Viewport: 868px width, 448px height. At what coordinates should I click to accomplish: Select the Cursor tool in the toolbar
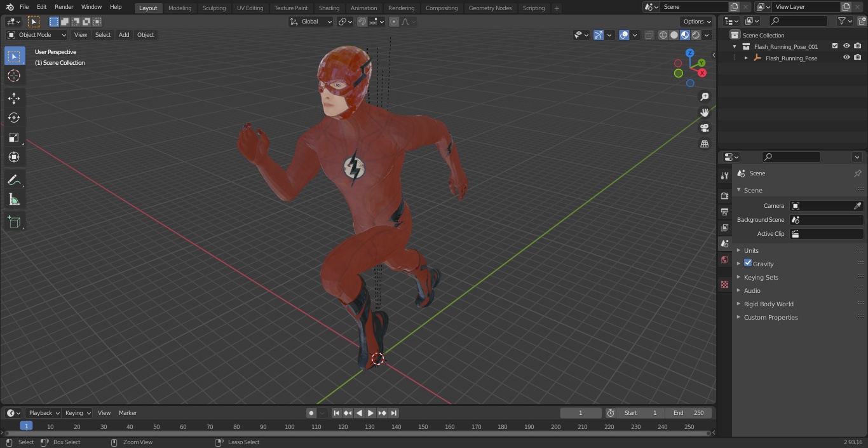click(x=14, y=76)
